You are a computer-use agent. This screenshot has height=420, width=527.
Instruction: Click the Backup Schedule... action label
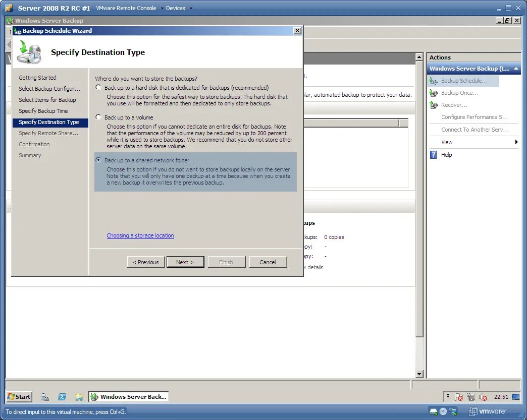464,81
